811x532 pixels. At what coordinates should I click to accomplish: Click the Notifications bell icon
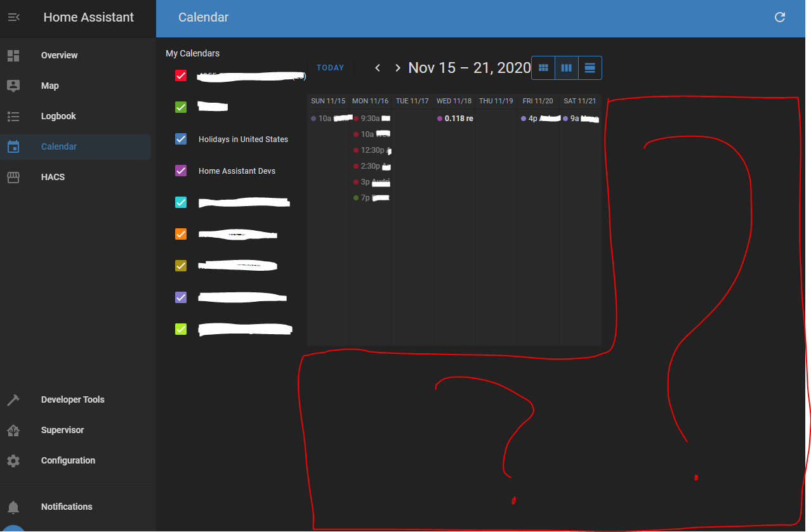(13, 507)
